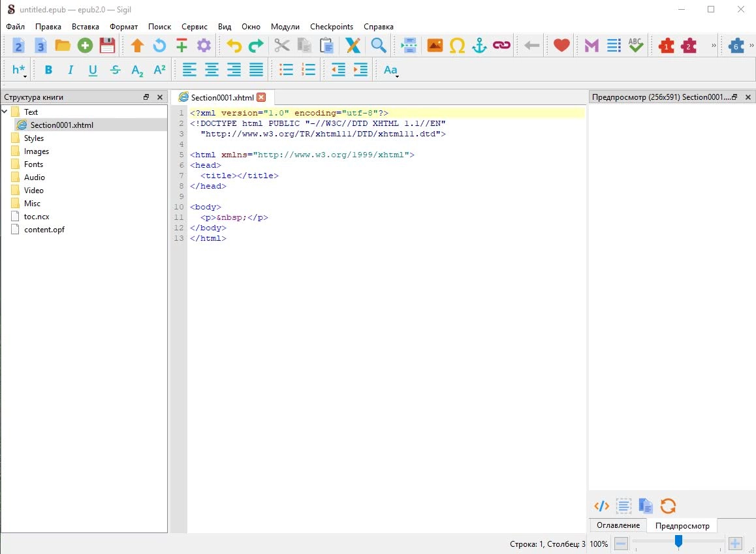The image size is (756, 554).
Task: Paste from clipboard icon
Action: tap(326, 46)
